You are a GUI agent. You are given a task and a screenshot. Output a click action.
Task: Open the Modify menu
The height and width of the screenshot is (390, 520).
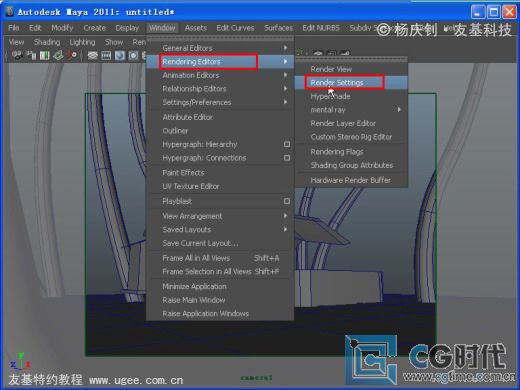click(x=62, y=28)
